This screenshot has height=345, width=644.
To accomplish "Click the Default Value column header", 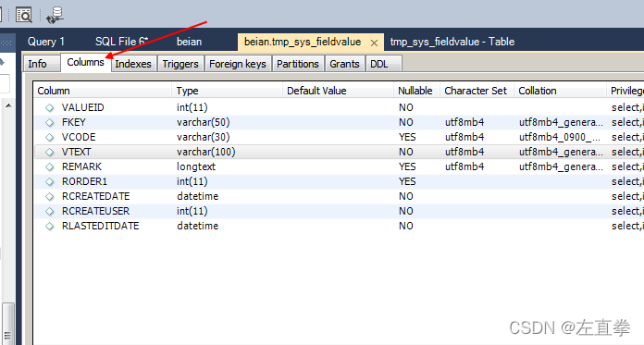I will [338, 91].
